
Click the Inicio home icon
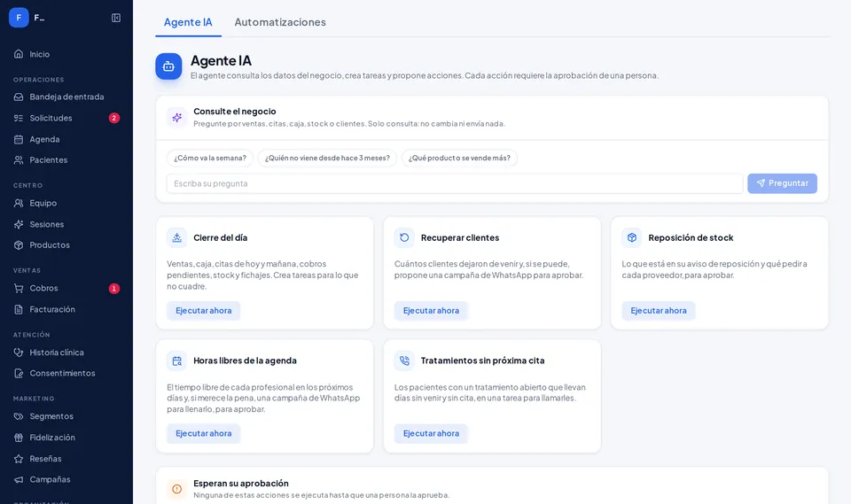tap(19, 54)
